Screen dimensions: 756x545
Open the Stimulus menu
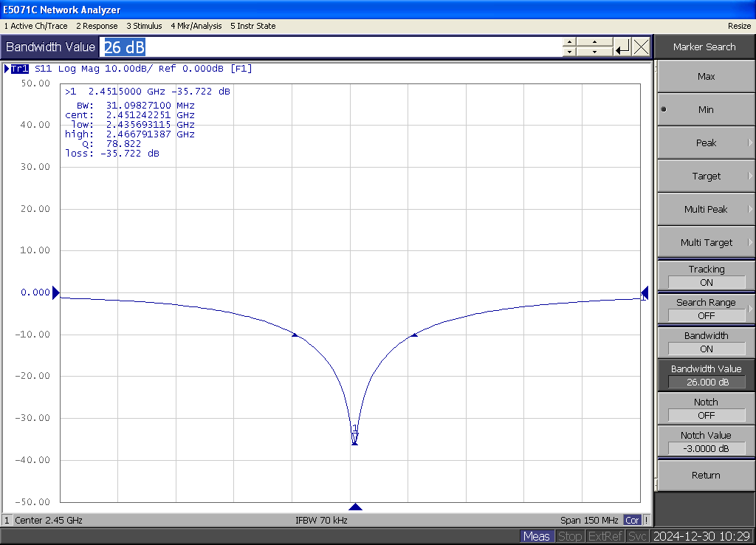click(x=144, y=26)
